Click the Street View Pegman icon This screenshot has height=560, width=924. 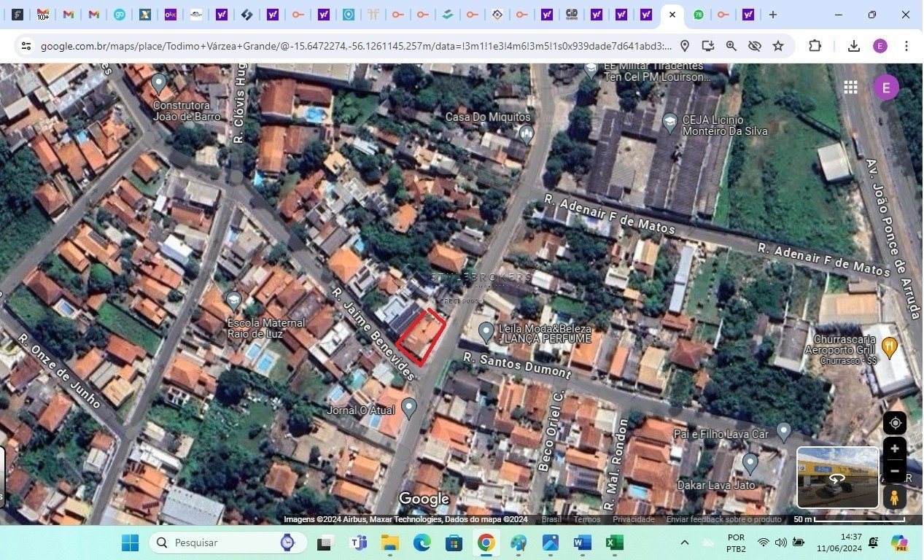pyautogui.click(x=894, y=497)
